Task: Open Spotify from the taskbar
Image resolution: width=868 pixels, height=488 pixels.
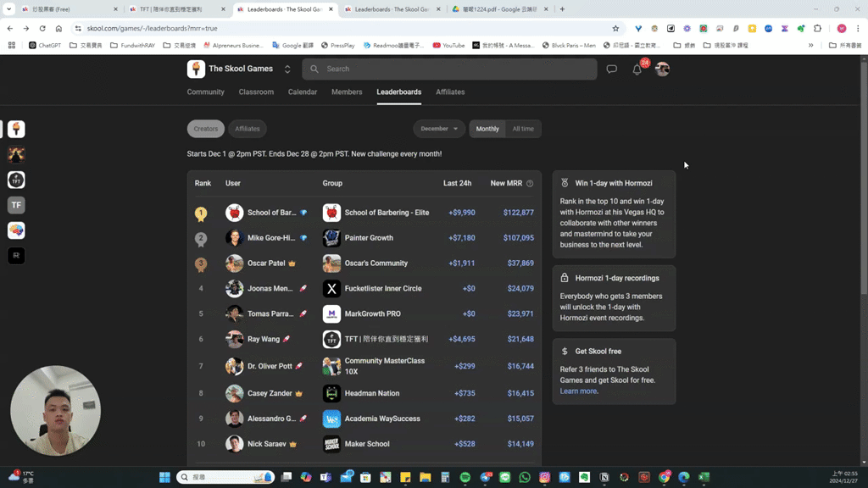Action: [465, 477]
